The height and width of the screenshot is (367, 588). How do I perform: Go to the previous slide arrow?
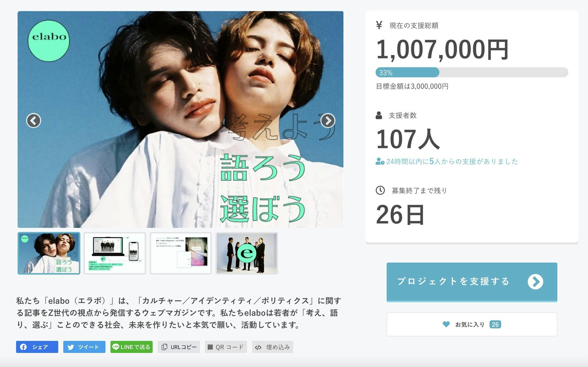pyautogui.click(x=34, y=121)
